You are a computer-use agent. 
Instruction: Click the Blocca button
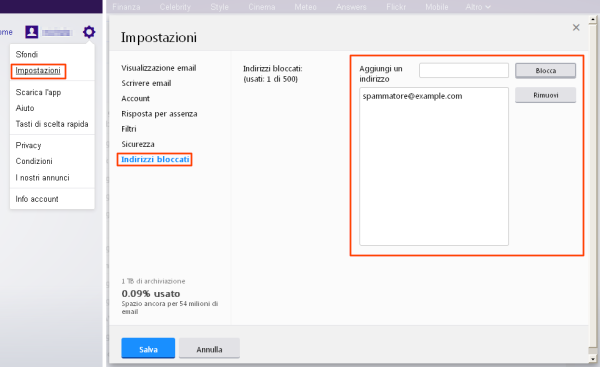click(x=545, y=71)
